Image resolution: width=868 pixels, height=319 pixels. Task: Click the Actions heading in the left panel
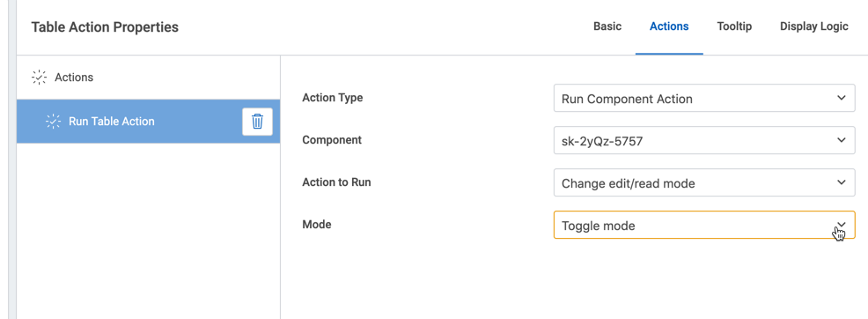point(74,78)
